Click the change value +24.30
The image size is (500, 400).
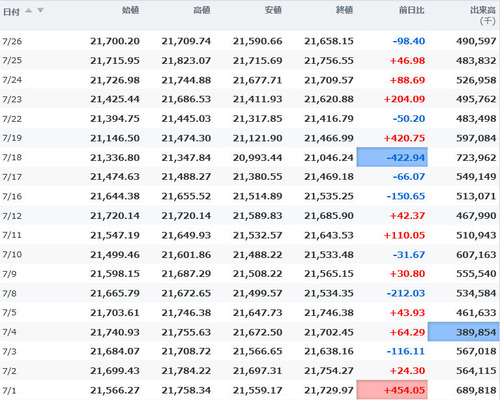pos(407,371)
